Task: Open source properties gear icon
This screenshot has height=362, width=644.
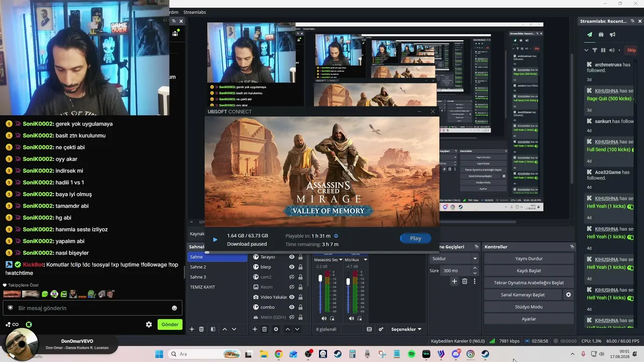Action: (276, 329)
